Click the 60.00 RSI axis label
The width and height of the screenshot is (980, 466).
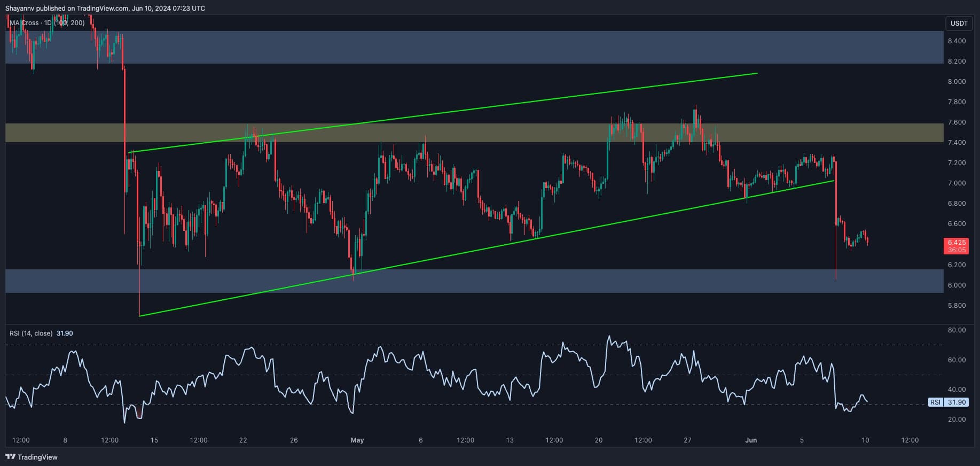tap(957, 360)
